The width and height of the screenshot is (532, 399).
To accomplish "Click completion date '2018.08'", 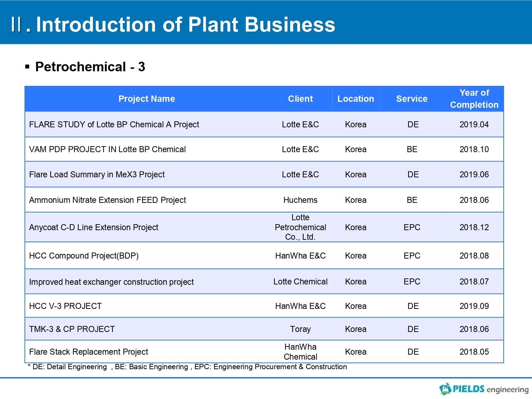I will coord(474,256).
